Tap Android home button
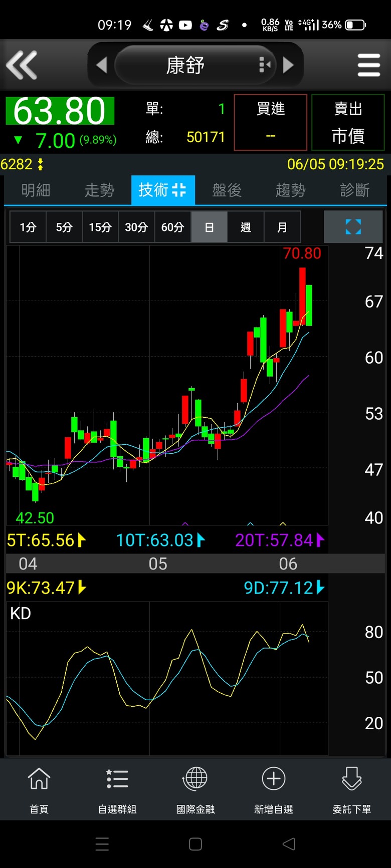391x868 pixels. (x=195, y=844)
